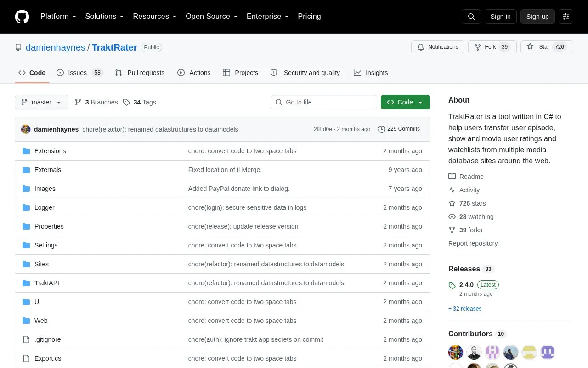Expand the green Code dropdown button
This screenshot has width=588, height=368.
[405, 102]
